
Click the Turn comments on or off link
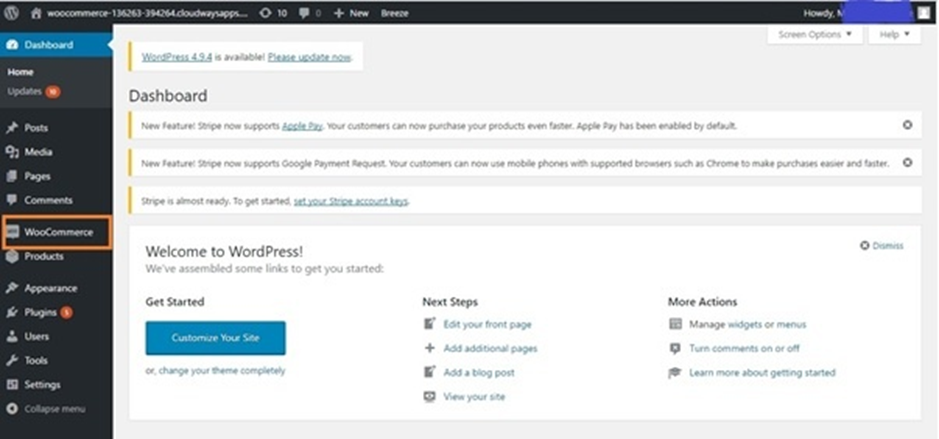click(x=744, y=348)
